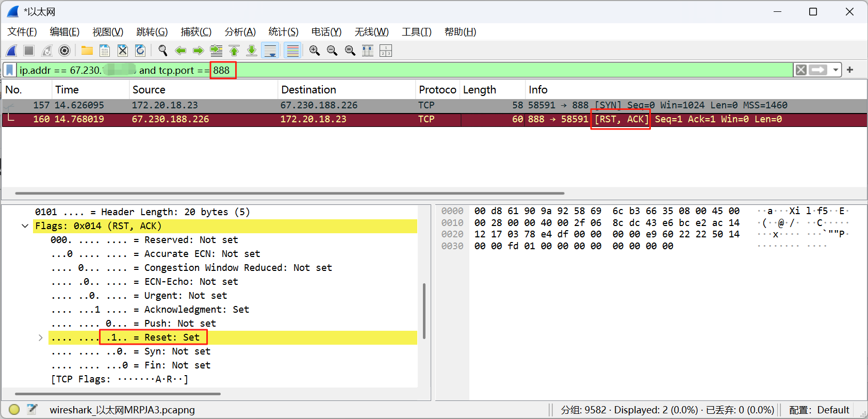Click the Source column header
868x419 pixels.
(x=149, y=90)
